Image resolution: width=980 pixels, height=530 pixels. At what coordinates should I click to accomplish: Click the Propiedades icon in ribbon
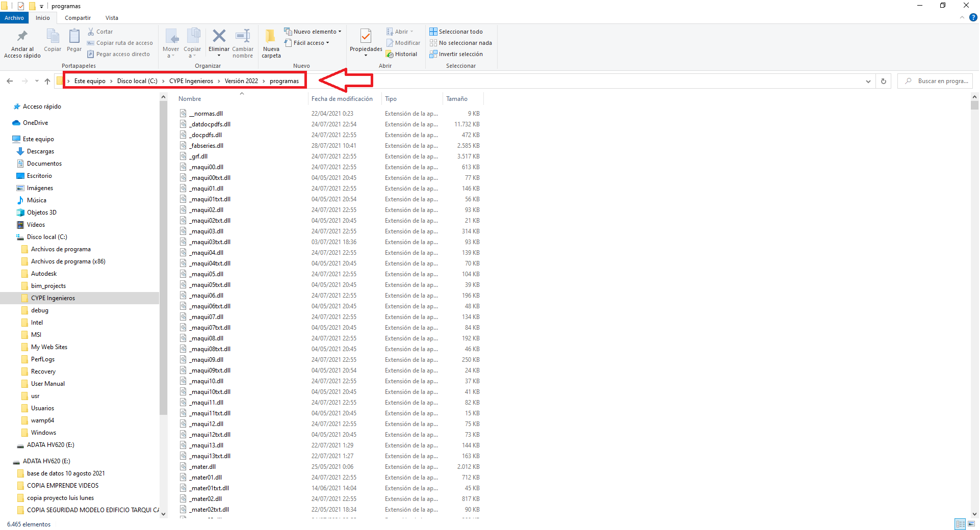366,37
